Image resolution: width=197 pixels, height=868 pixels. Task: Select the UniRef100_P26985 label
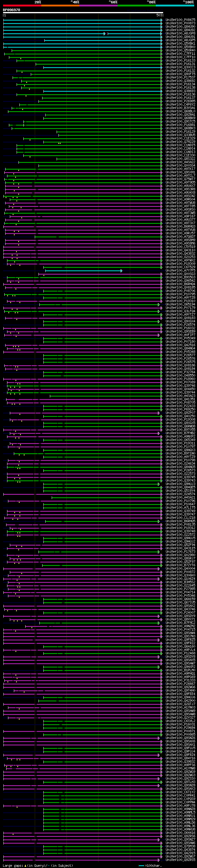[x=180, y=101]
